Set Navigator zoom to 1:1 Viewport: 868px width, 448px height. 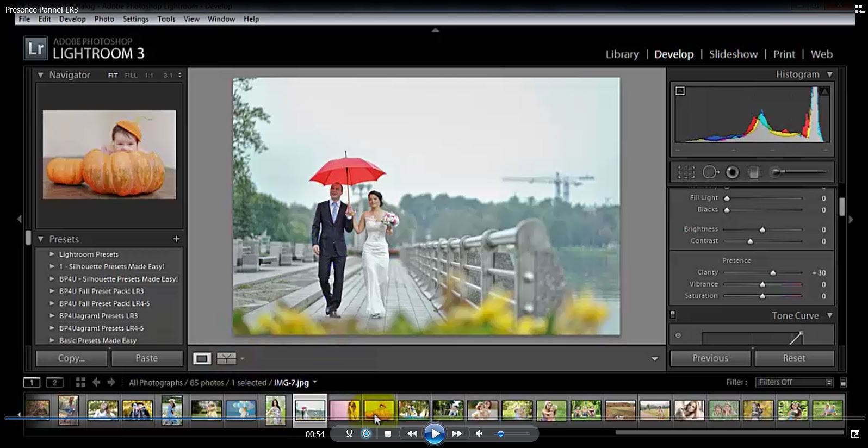pyautogui.click(x=149, y=76)
